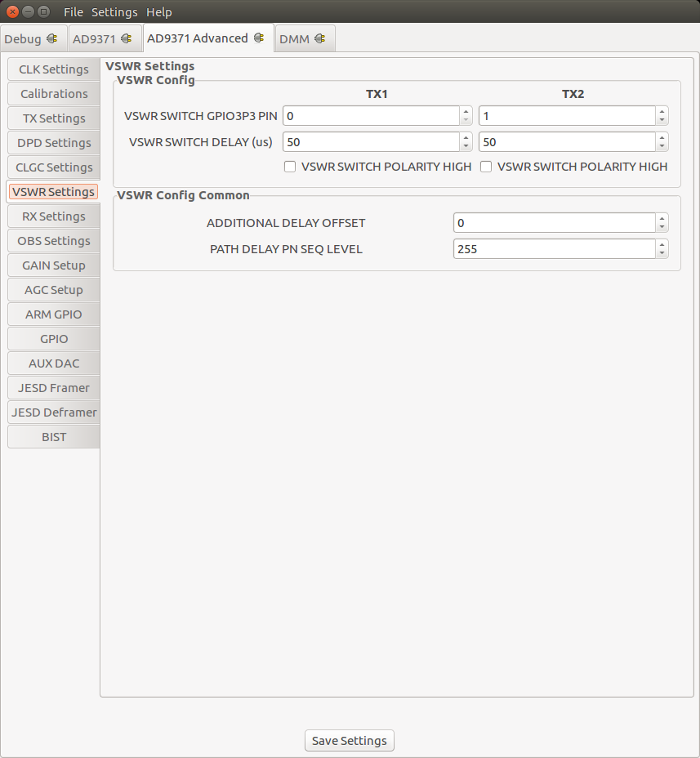Open the Calibrations section

click(53, 93)
